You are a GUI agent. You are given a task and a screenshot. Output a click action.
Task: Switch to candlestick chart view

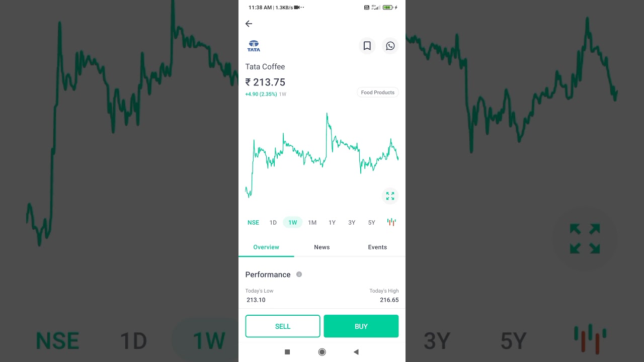point(391,222)
